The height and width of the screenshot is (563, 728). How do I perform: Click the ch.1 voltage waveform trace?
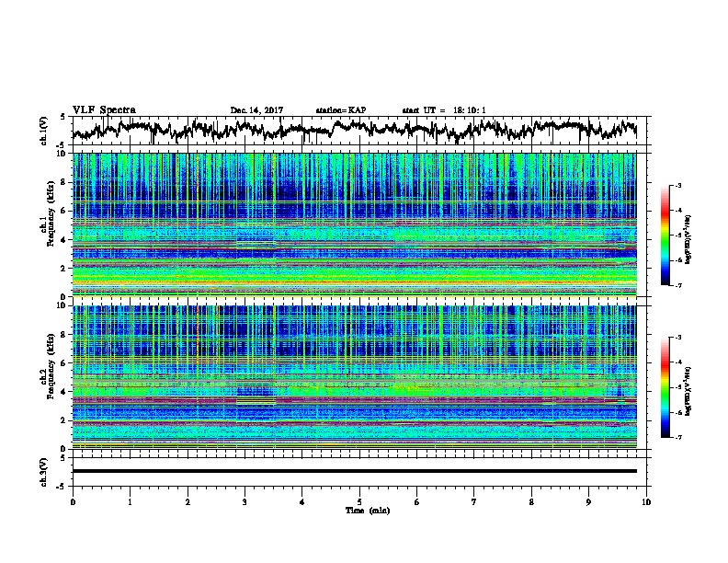[x=354, y=130]
